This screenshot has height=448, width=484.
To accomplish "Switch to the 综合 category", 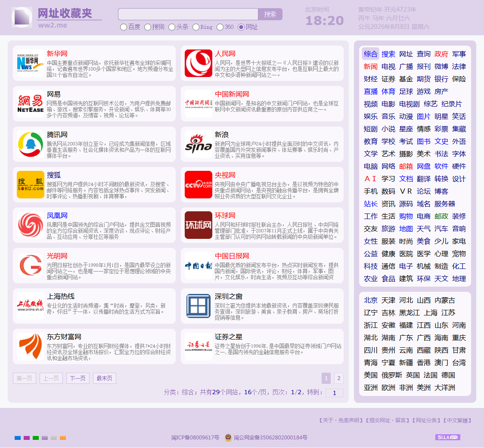I will coord(370,54).
